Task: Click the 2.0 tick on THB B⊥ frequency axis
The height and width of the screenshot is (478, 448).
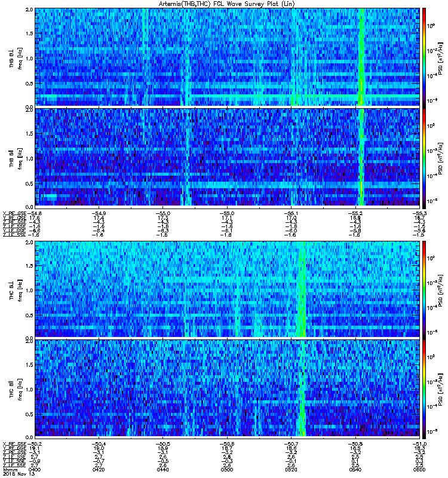Action: point(29,10)
